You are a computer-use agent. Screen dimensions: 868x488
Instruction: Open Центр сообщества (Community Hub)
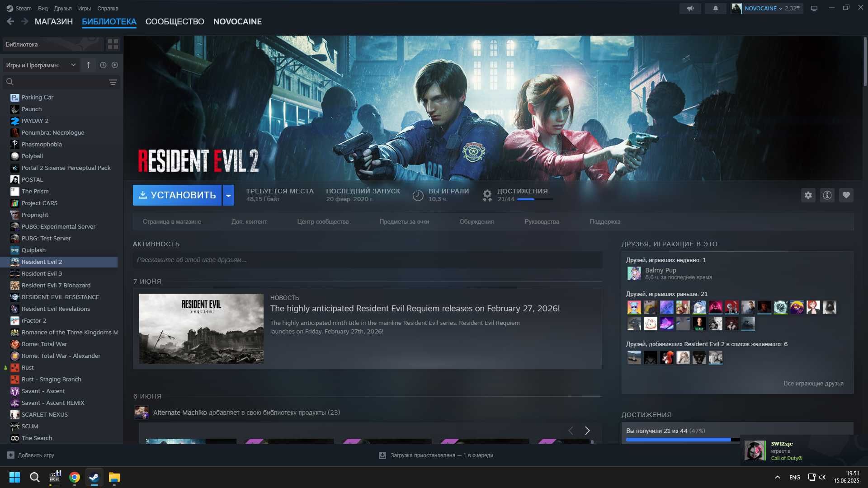click(323, 221)
